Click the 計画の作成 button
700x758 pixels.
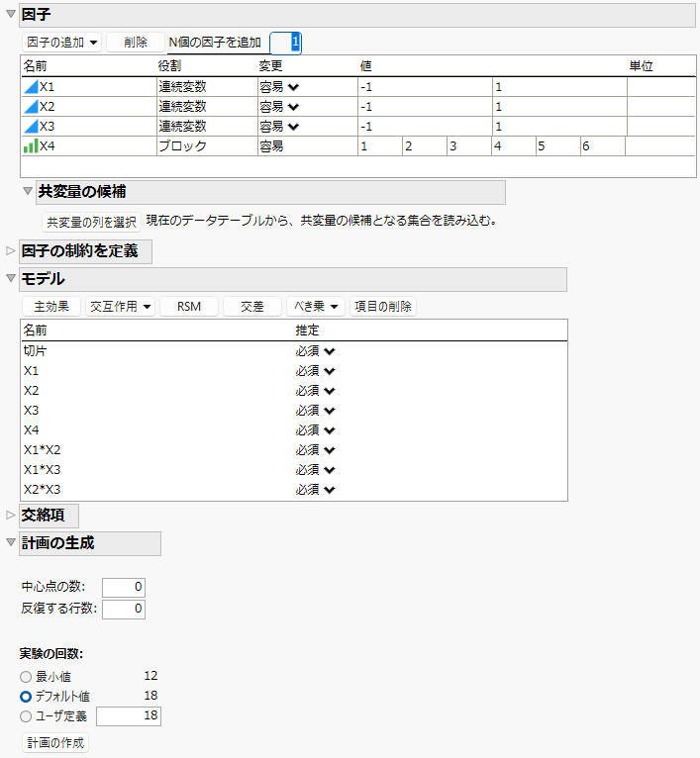click(55, 742)
